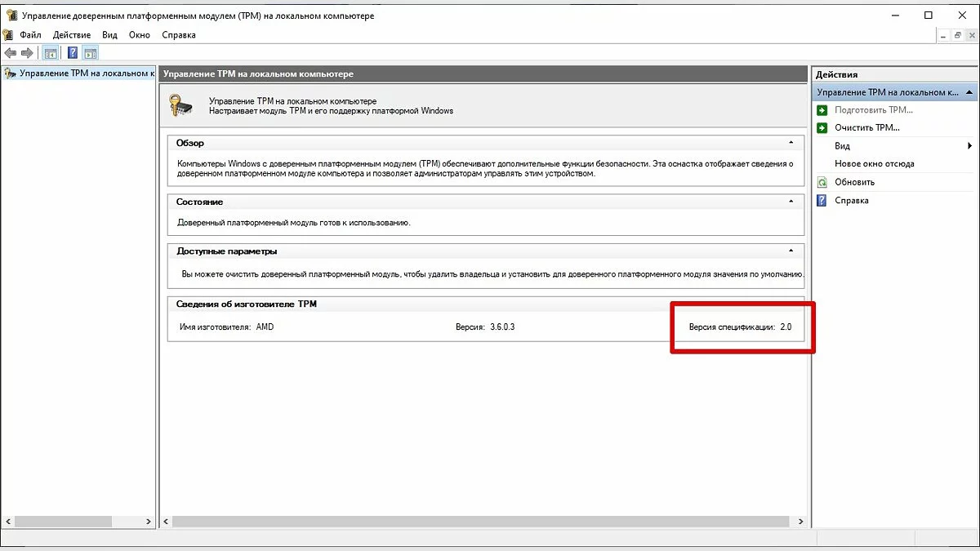This screenshot has width=980, height=551.
Task: Click the green arrow icon beside Очистить TPM
Action: tap(822, 128)
